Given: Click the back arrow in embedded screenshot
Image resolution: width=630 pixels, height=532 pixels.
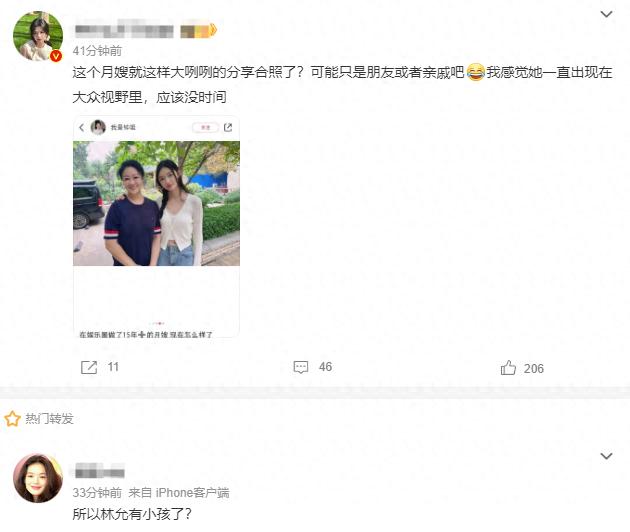Looking at the screenshot, I should click(x=82, y=127).
